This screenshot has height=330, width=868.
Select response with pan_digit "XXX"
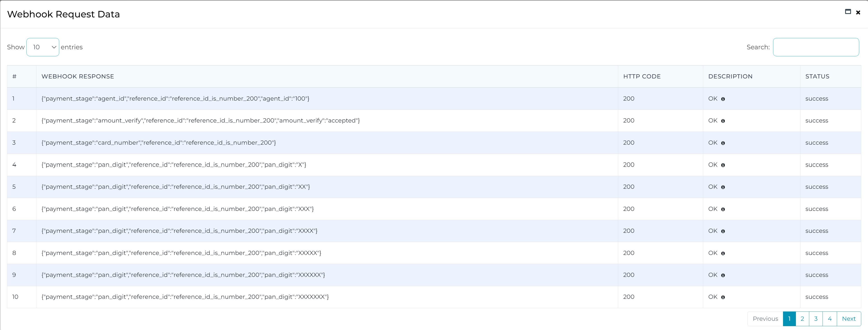pos(177,209)
